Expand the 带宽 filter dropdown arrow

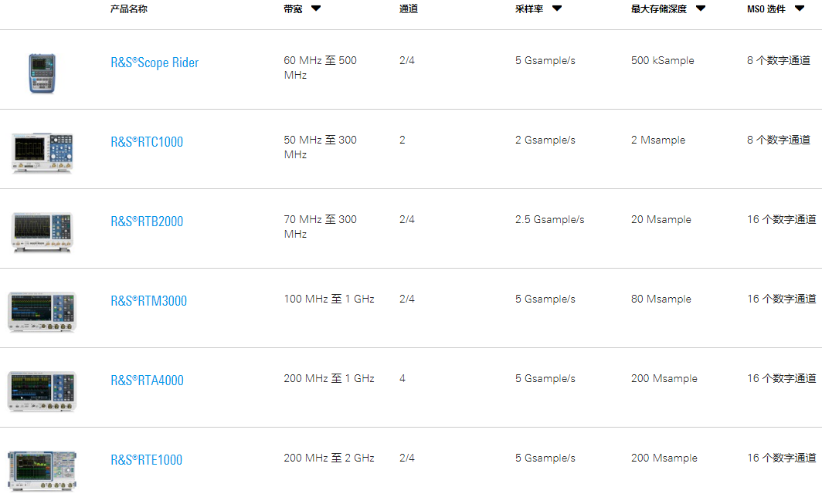pos(316,8)
